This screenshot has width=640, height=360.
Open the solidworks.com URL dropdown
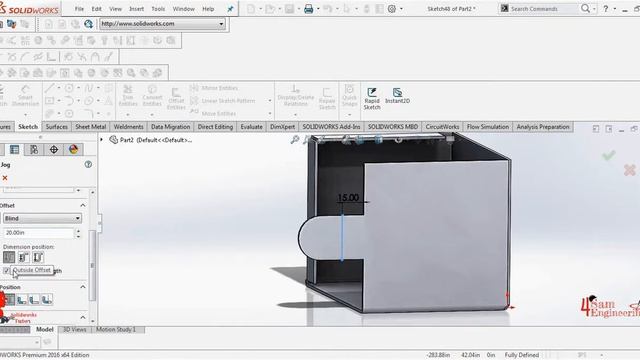click(x=221, y=24)
